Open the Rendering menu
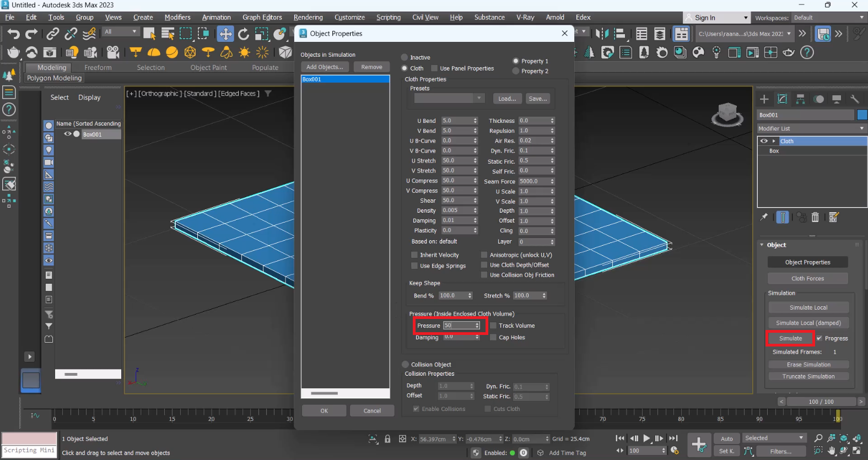Viewport: 868px width, 460px height. [308, 18]
